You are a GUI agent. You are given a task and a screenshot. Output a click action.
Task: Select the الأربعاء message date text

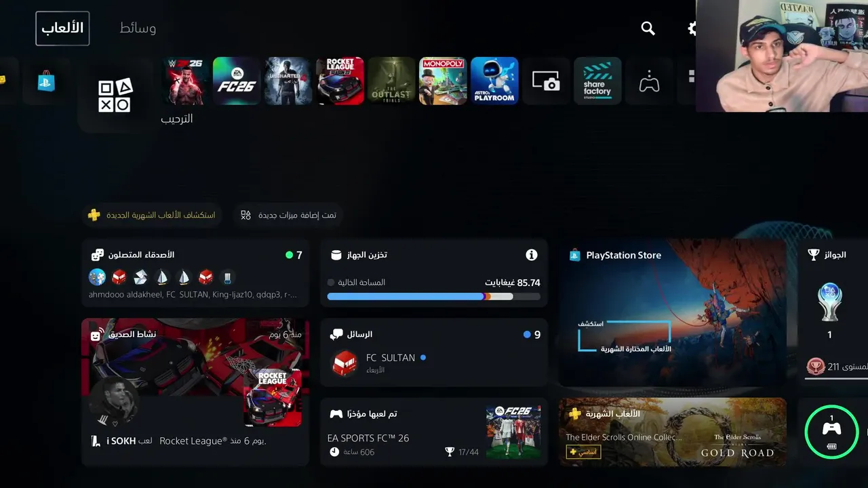tap(375, 370)
